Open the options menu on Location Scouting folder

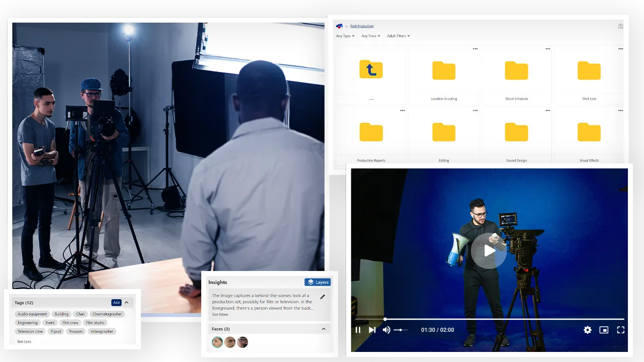[x=475, y=48]
